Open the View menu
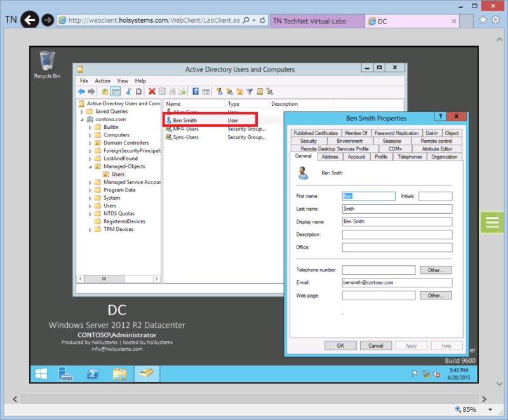The height and width of the screenshot is (420, 508). [123, 81]
